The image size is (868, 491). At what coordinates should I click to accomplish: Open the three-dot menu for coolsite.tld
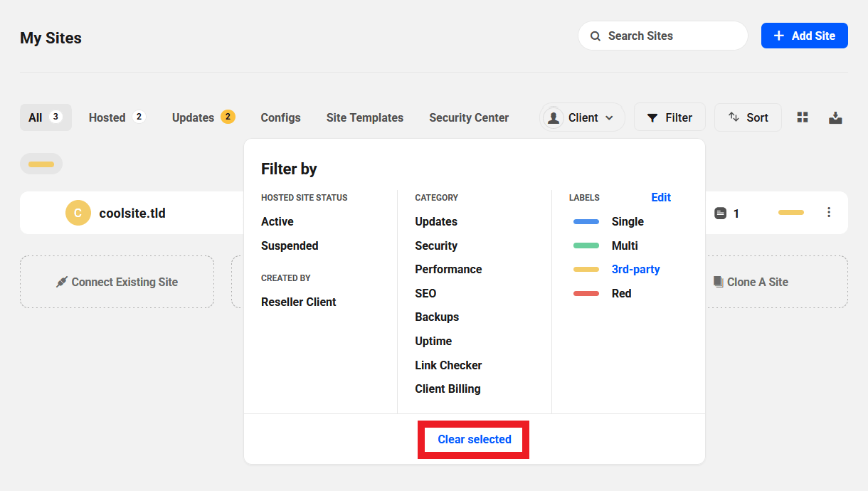(828, 212)
